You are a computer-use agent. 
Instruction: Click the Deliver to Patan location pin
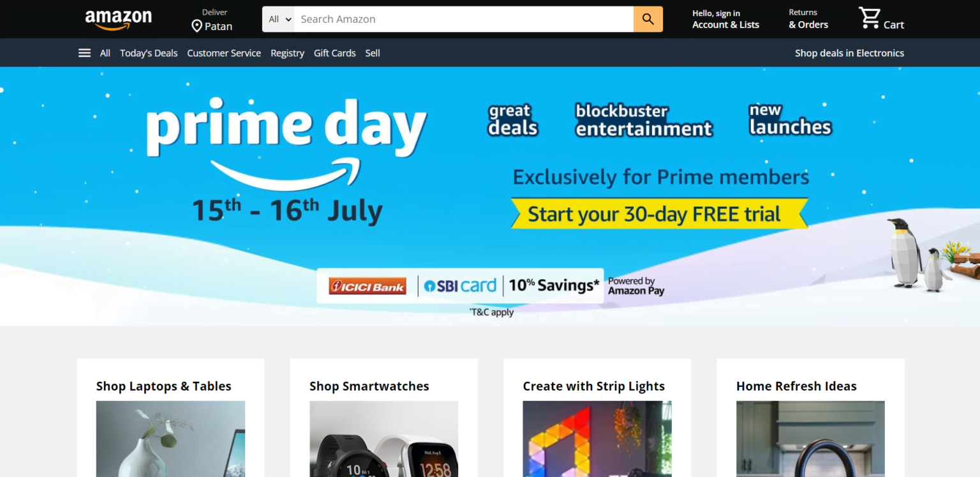[x=197, y=26]
